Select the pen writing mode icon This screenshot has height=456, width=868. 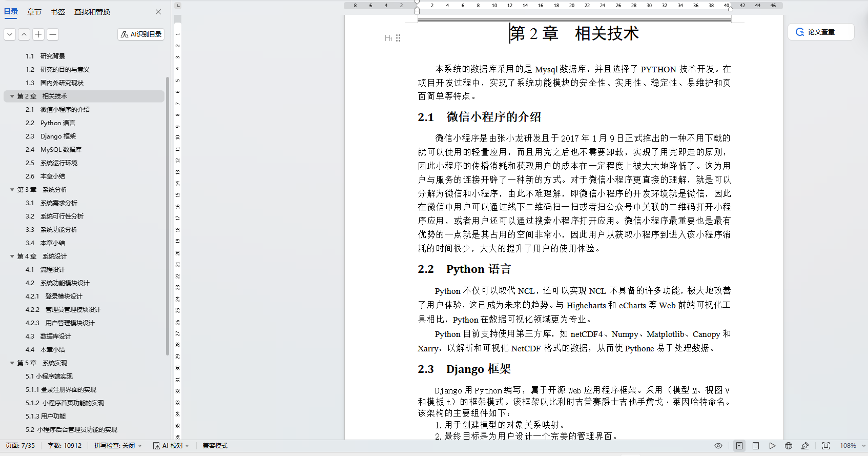(x=805, y=446)
